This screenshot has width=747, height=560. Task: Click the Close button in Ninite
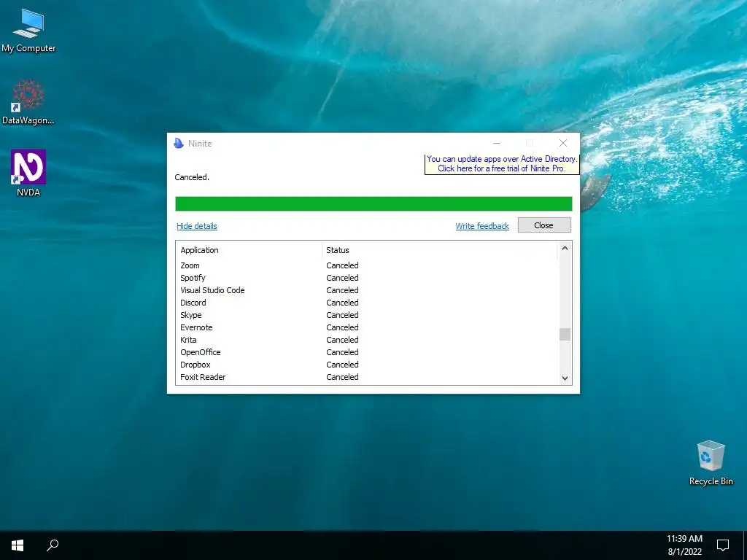coord(544,225)
